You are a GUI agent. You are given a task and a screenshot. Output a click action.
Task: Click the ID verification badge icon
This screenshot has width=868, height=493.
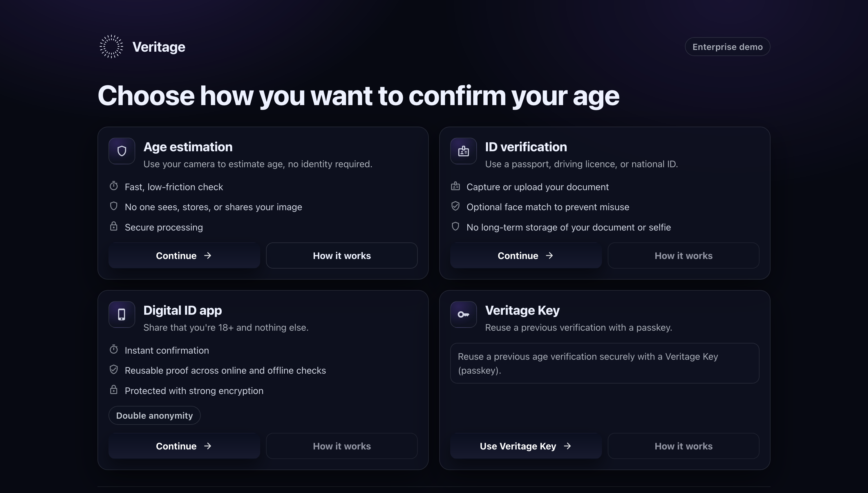463,151
